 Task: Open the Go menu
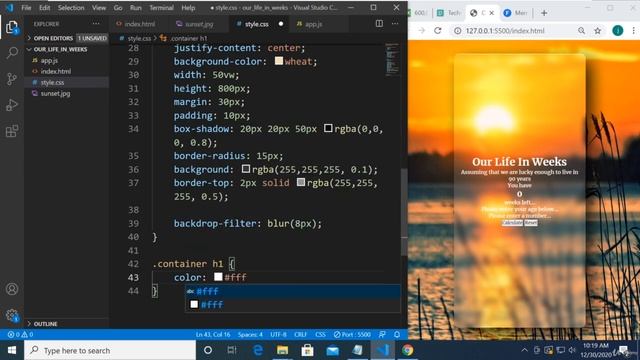(x=118, y=8)
